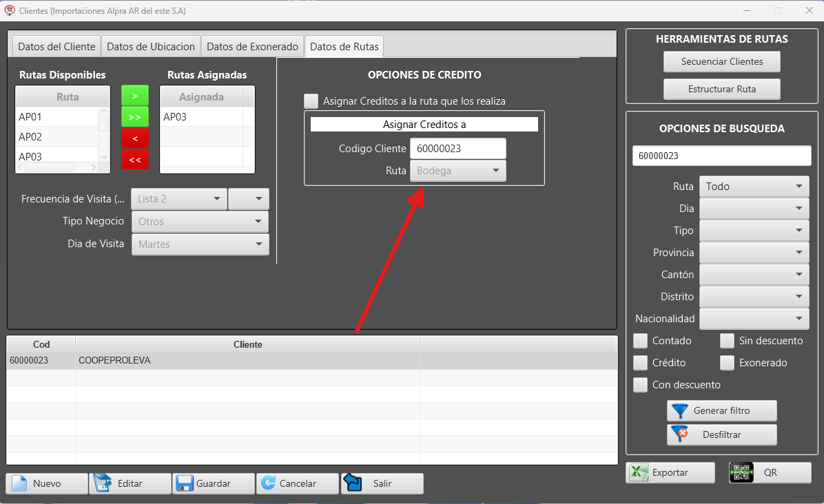Viewport: 824px width, 504px height.
Task: Click the Guardar floppy disk icon
Action: pos(184,483)
